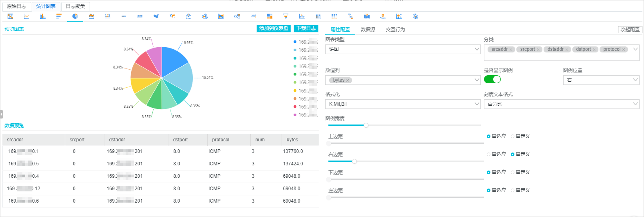Viewport: 644px width, 217px height.
Task: Switch to the 统计图表 tab
Action: tap(46, 6)
